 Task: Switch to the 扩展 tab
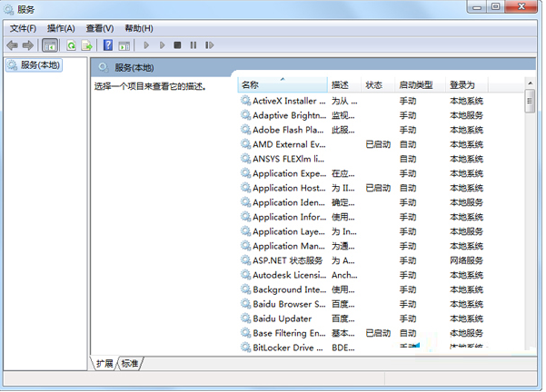[x=104, y=363]
